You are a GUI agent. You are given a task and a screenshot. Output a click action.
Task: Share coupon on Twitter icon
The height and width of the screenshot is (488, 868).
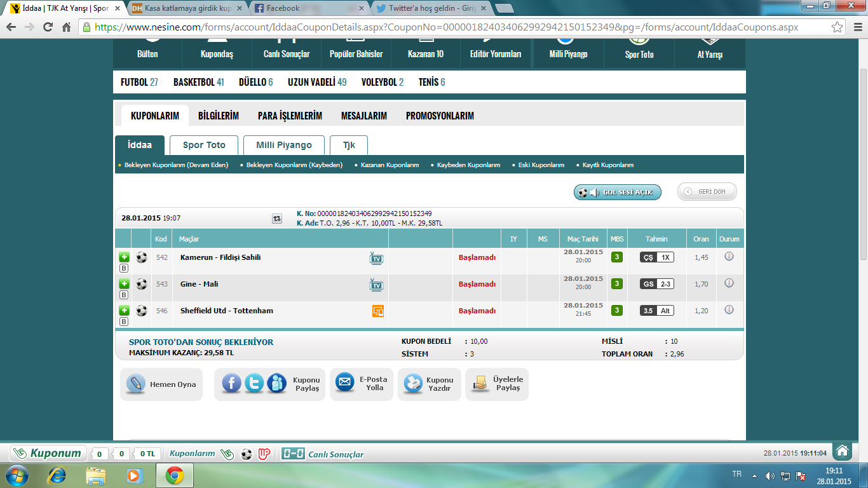click(x=254, y=383)
